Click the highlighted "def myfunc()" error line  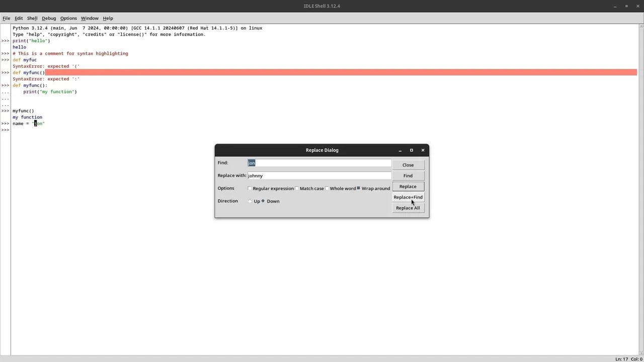coord(29,72)
